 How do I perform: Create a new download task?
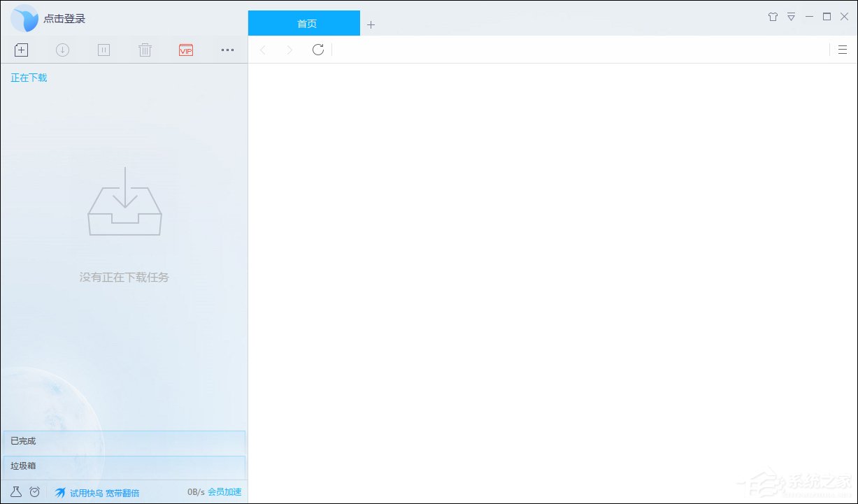point(21,50)
